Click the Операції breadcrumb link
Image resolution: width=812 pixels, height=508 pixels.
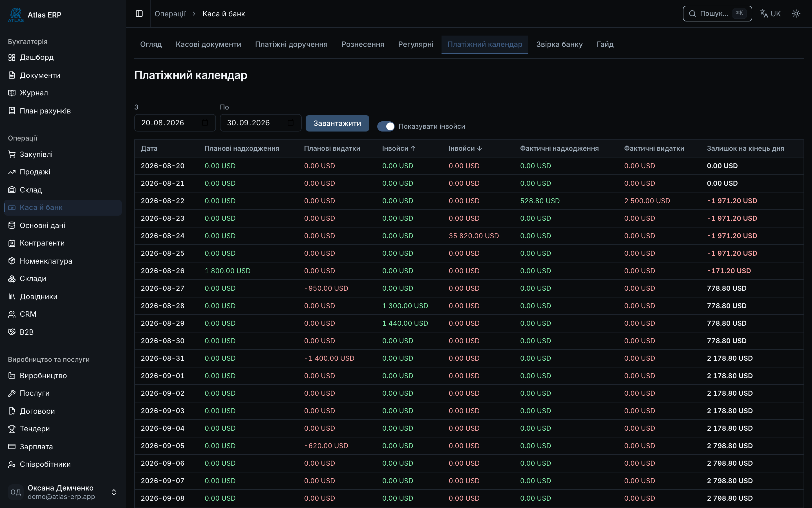(170, 14)
